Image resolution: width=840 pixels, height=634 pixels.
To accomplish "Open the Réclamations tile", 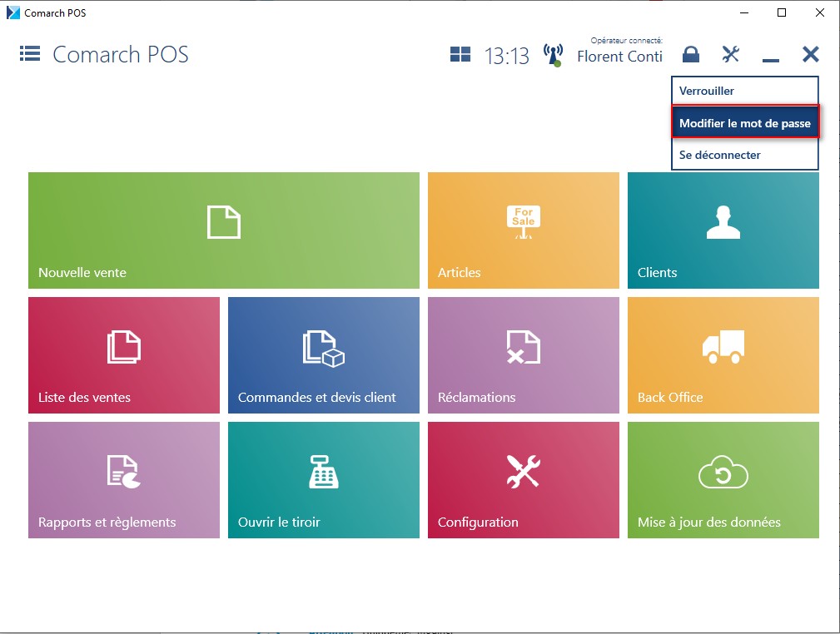I will (x=524, y=355).
